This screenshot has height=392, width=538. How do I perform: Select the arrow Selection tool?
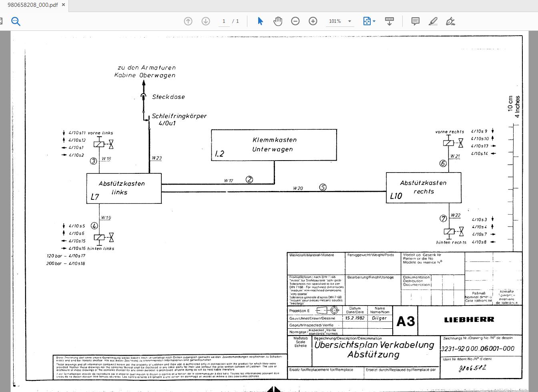pos(260,21)
